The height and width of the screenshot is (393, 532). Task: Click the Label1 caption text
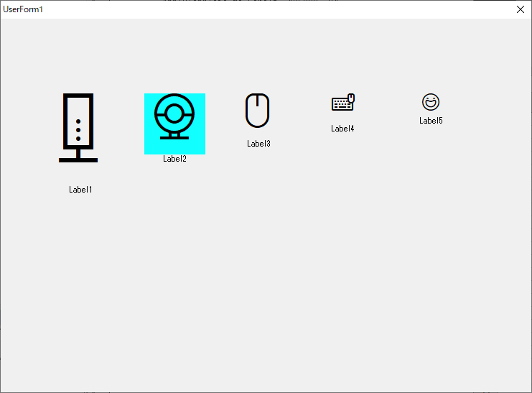tap(80, 190)
